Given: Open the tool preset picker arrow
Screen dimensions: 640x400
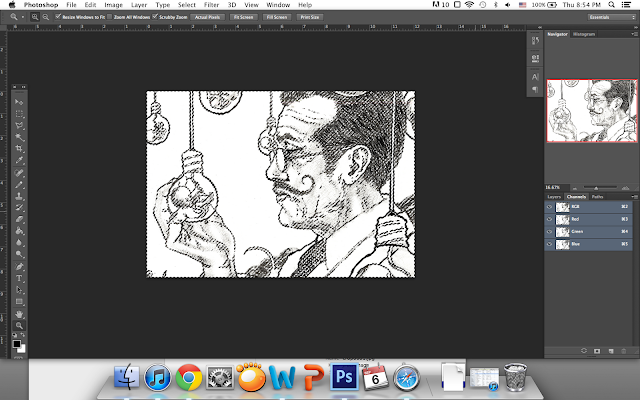Looking at the screenshot, I should pos(22,17).
